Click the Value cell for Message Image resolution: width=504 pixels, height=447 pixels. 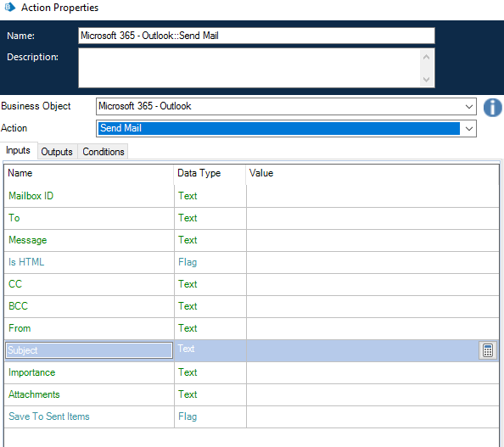click(x=372, y=240)
